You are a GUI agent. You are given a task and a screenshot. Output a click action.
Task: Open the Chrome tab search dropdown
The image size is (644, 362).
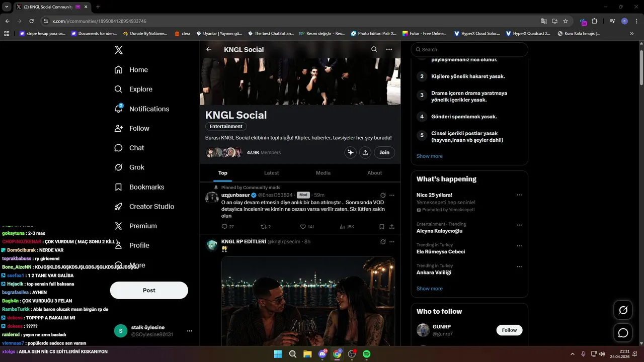point(7,7)
